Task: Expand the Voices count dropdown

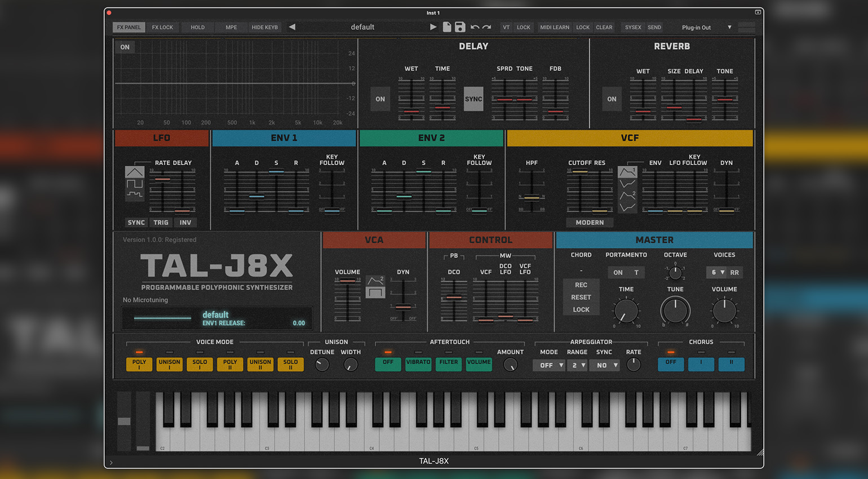Action: point(717,272)
